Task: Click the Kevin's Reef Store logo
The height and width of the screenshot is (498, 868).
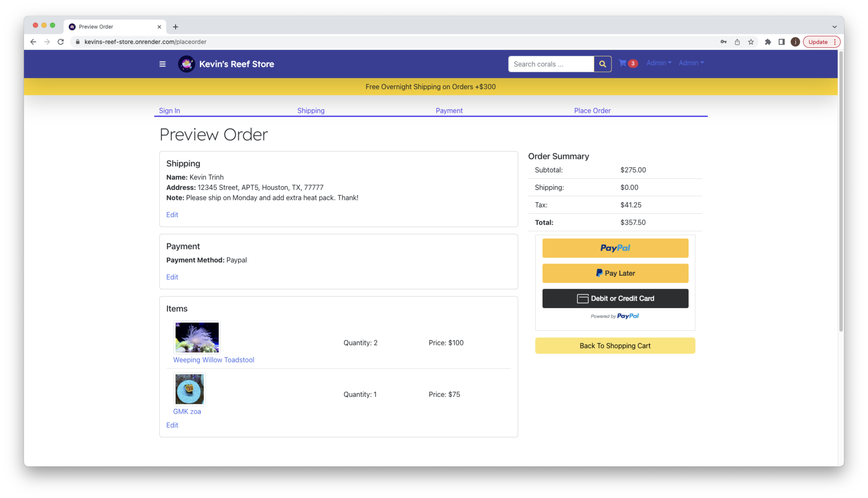Action: pos(186,64)
